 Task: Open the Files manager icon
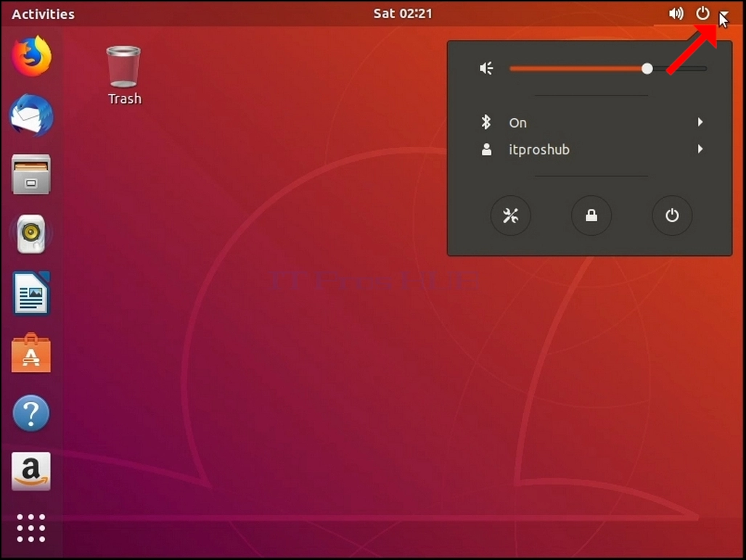[31, 175]
